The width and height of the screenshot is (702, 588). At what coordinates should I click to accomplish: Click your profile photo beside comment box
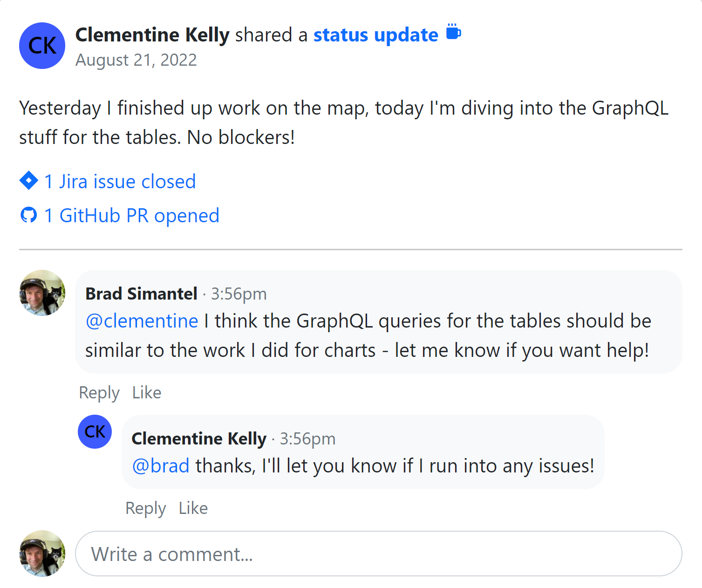(42, 554)
